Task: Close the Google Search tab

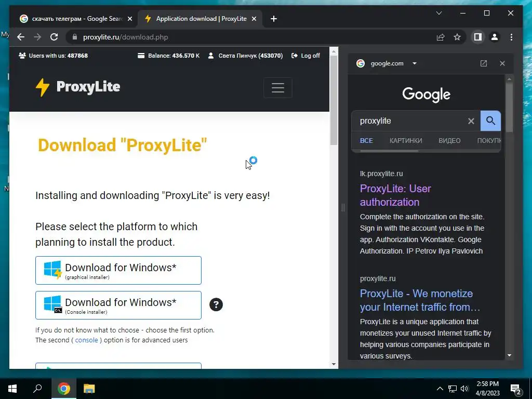Action: pos(129,19)
